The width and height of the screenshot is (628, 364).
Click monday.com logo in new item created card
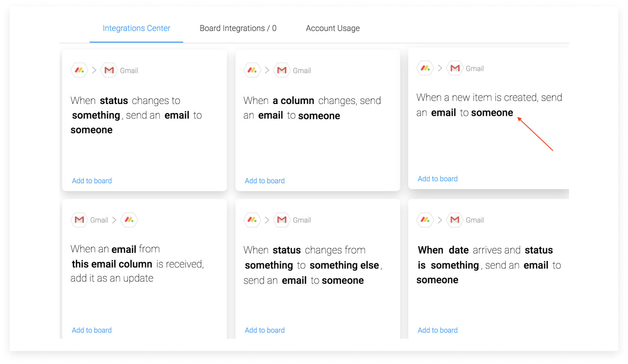click(425, 68)
